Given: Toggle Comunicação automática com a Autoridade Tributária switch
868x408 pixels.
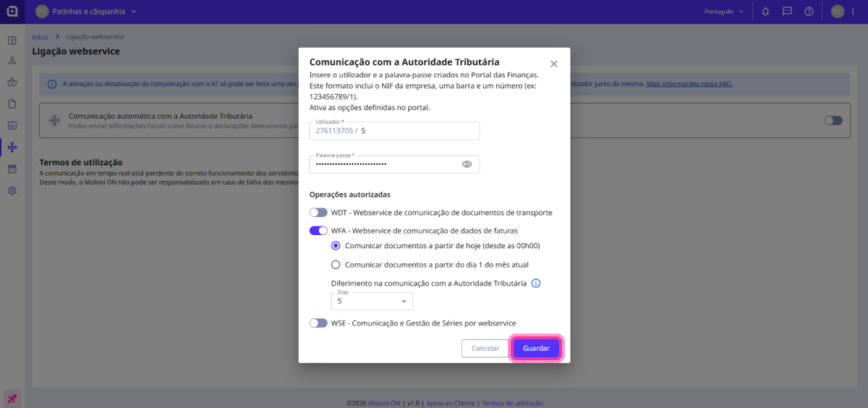Looking at the screenshot, I should pyautogui.click(x=833, y=120).
